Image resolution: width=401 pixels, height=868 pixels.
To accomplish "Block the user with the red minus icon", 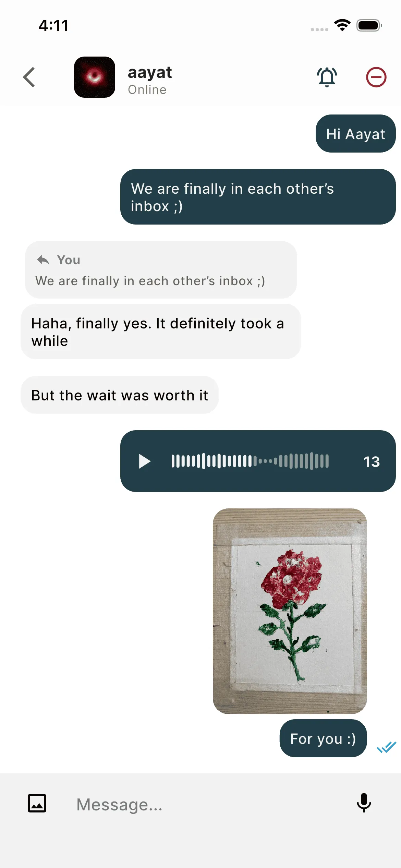I will click(376, 77).
